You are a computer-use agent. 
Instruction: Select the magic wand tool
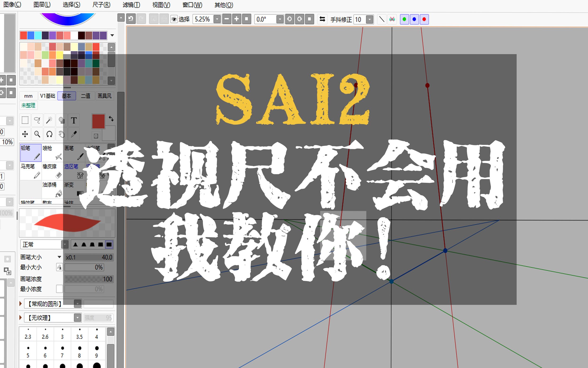click(49, 120)
